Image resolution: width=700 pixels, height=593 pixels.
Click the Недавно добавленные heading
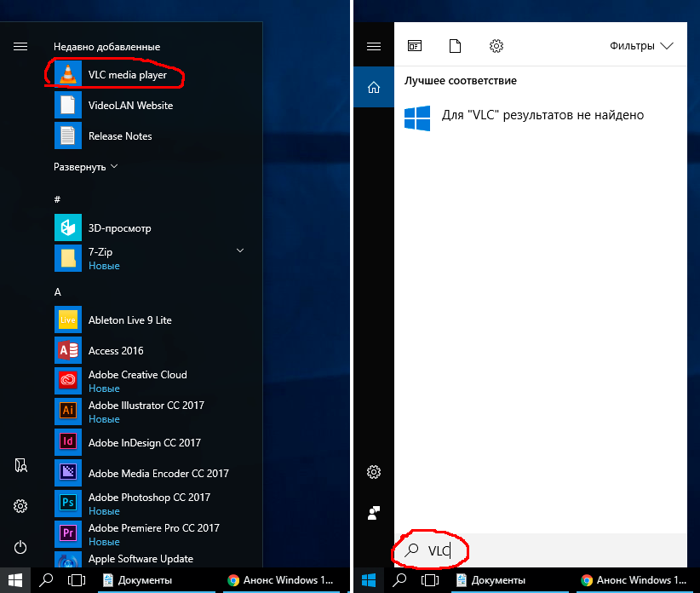(106, 47)
